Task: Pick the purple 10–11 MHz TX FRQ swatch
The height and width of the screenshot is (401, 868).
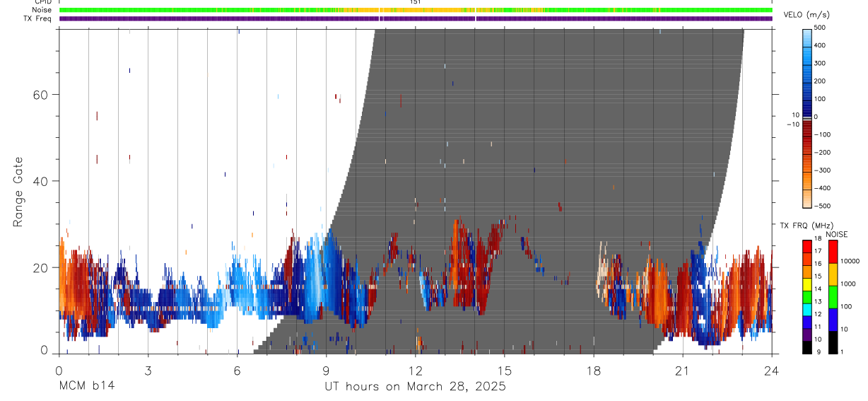Action: (x=807, y=335)
